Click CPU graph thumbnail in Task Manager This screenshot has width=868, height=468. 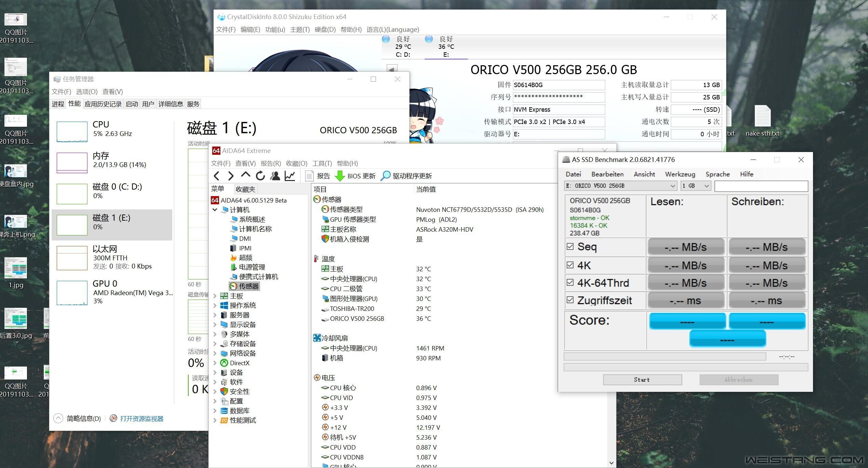(x=72, y=132)
